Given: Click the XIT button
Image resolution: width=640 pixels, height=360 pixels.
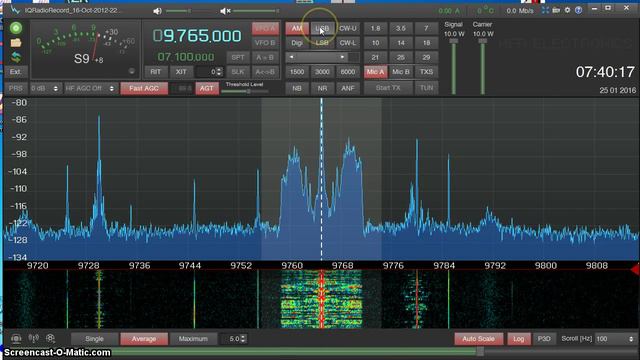Looking at the screenshot, I should [x=181, y=72].
